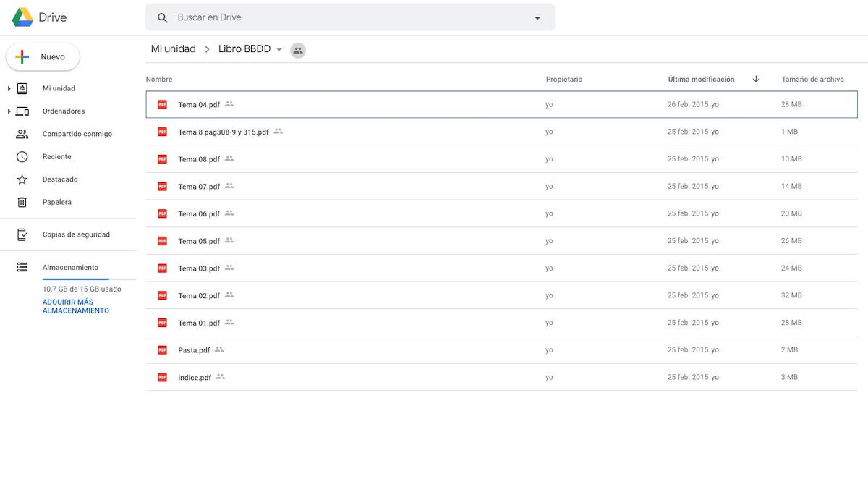Click Adquirir más almacenamiento link
This screenshot has width=868, height=500.
pos(76,306)
